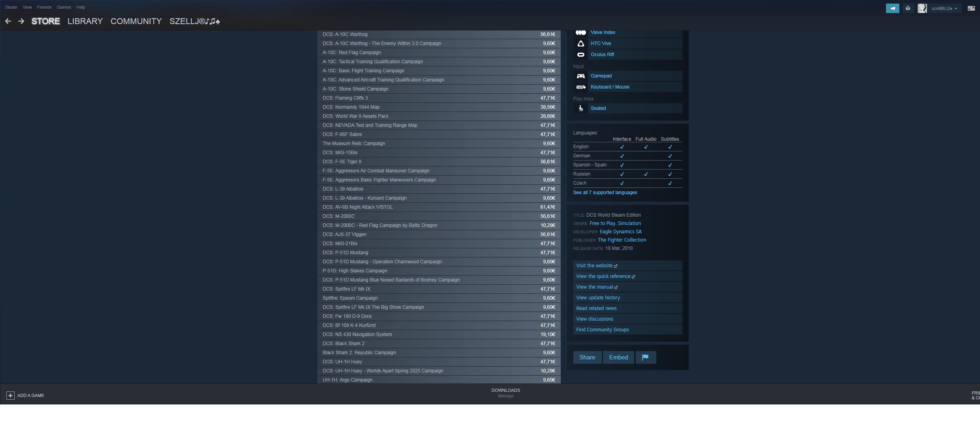Go forward with the right arrow
The height and width of the screenshot is (427, 980).
pos(21,21)
